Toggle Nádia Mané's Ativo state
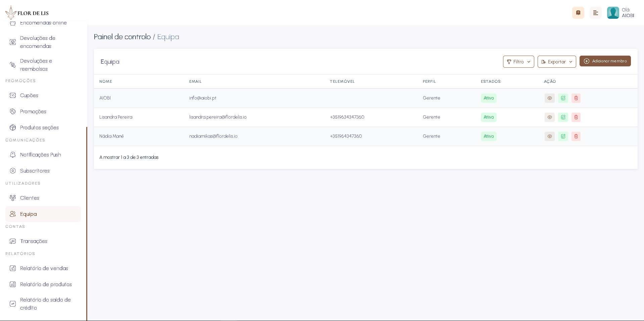Image resolution: width=644 pixels, height=321 pixels. 489,136
